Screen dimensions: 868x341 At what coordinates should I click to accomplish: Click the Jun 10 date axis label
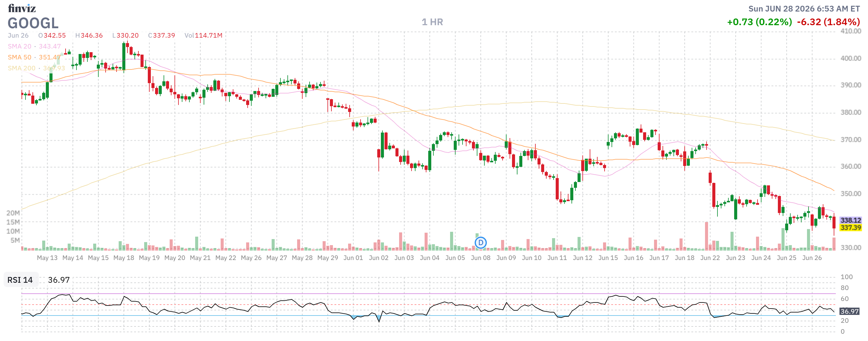tap(532, 258)
